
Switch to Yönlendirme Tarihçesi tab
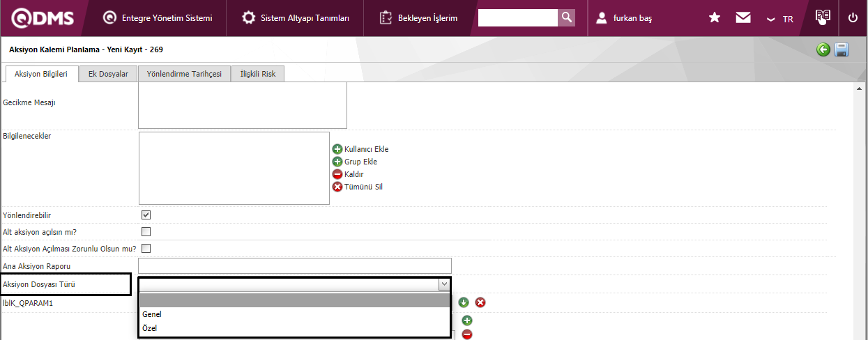click(184, 74)
